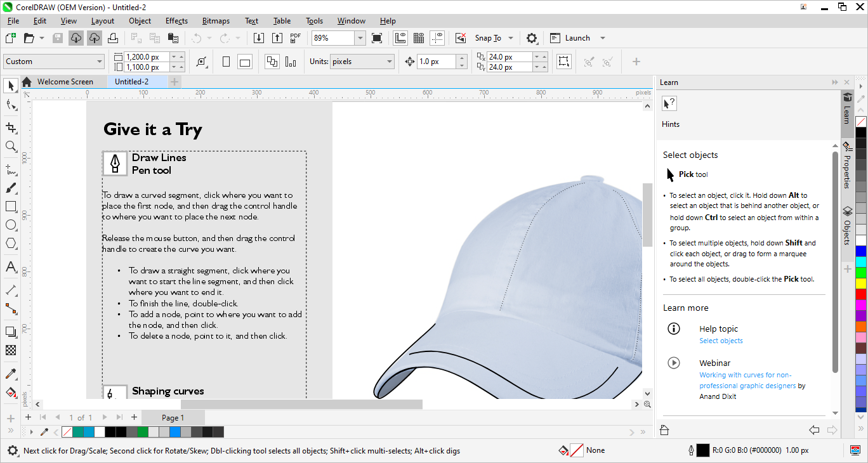Open the Select objects help link
Screen dimensions: 868x463
tap(721, 341)
